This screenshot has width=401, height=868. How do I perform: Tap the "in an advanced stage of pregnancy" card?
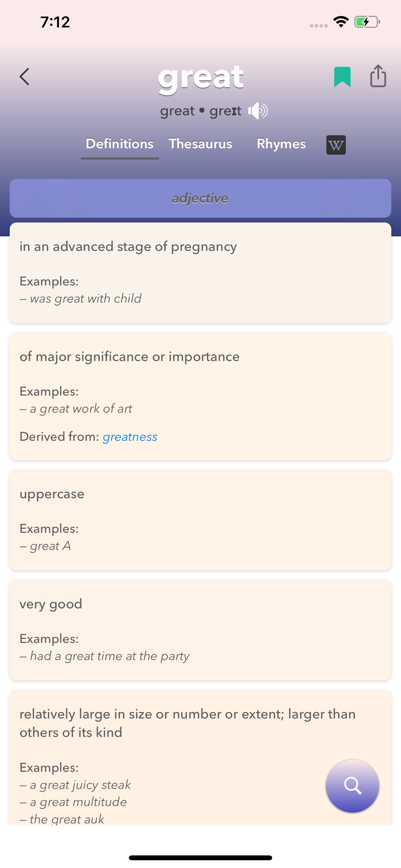200,272
